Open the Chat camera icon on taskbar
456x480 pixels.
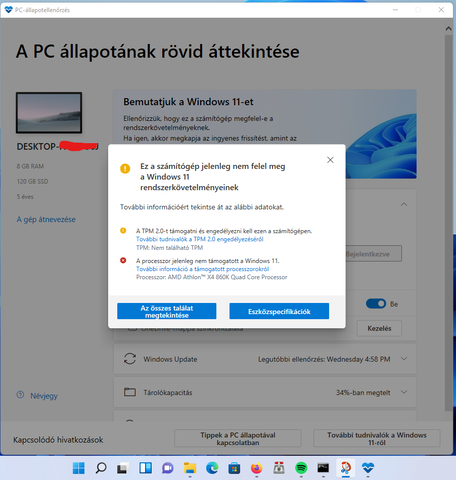(168, 468)
